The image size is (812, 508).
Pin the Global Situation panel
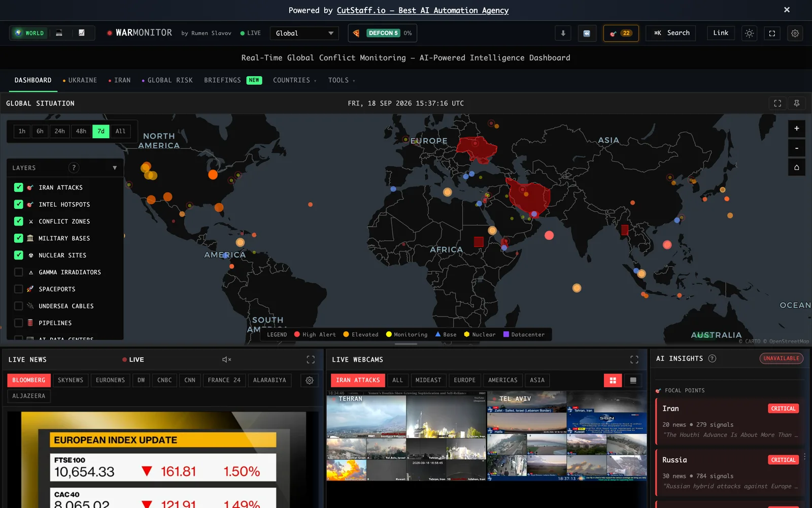[x=797, y=103]
